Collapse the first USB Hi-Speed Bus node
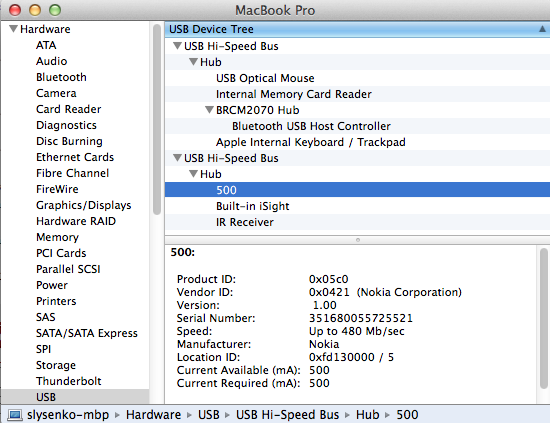The image size is (550, 423). [x=177, y=46]
